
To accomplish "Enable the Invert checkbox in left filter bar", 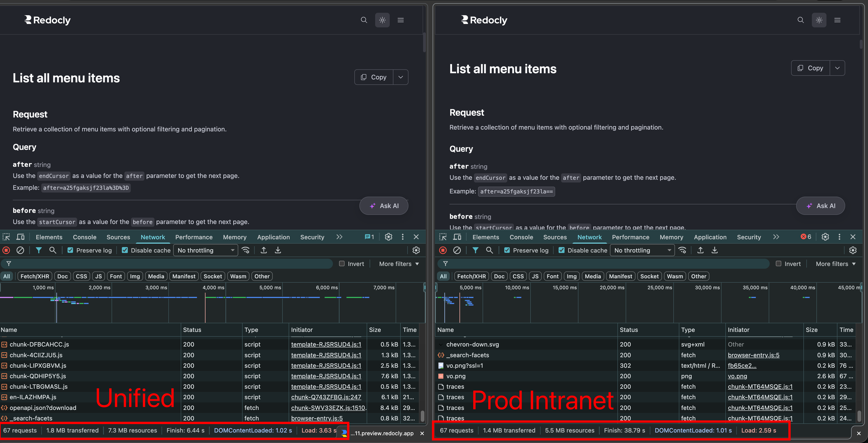I will pos(342,264).
